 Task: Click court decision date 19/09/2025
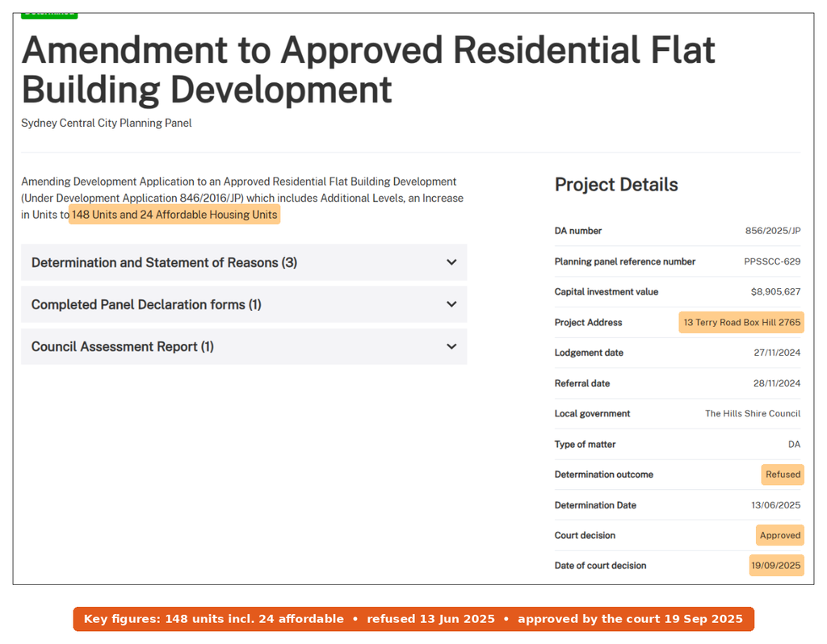pyautogui.click(x=776, y=566)
